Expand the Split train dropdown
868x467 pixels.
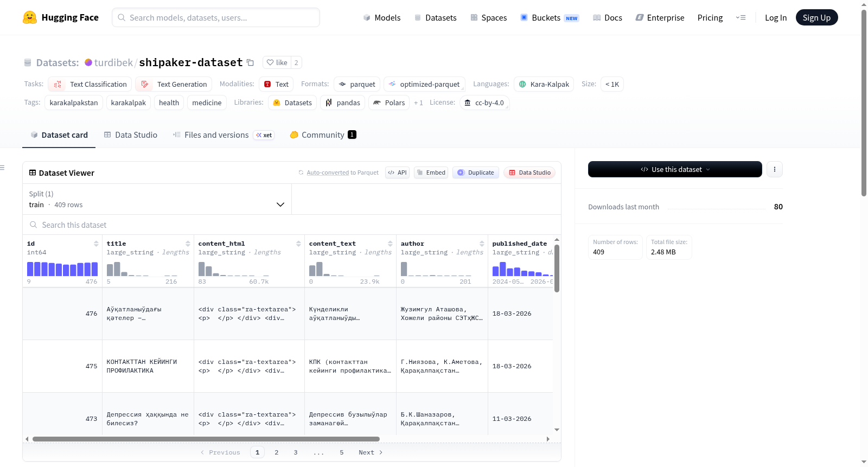[x=157, y=199]
